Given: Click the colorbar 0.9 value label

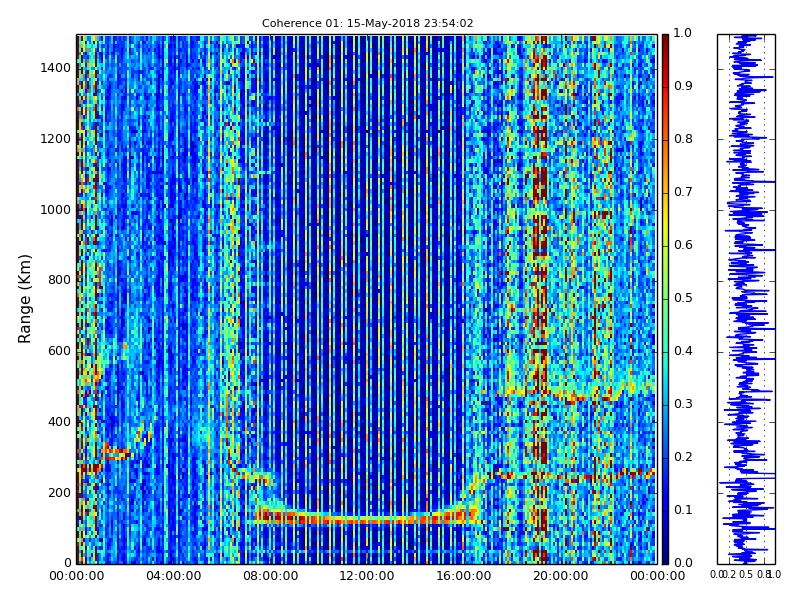Looking at the screenshot, I should (x=683, y=86).
